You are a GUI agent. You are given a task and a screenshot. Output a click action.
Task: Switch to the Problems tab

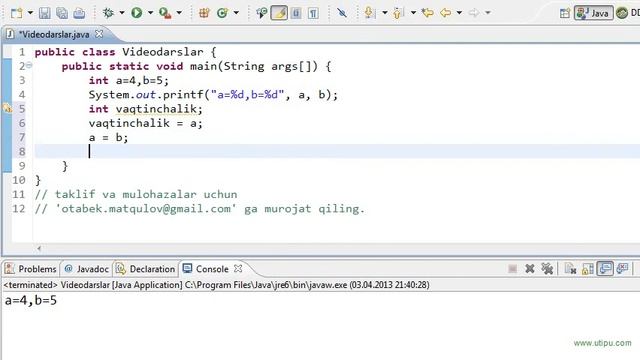click(x=30, y=269)
